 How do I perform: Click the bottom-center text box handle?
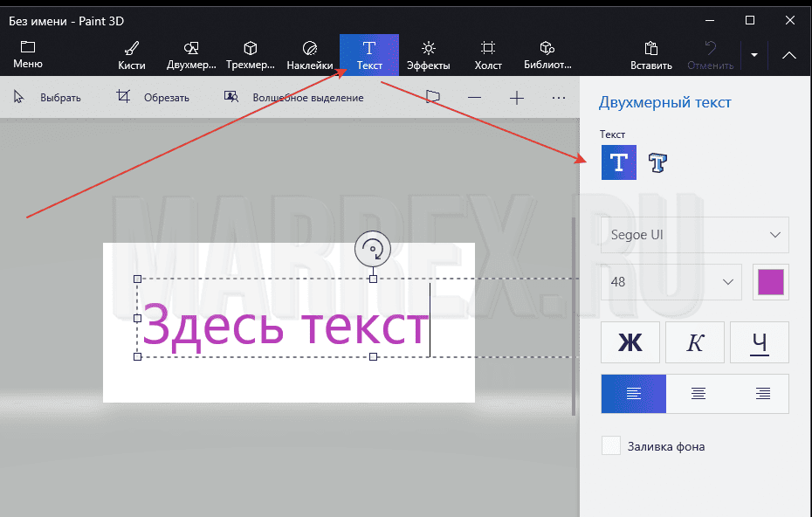(x=373, y=357)
